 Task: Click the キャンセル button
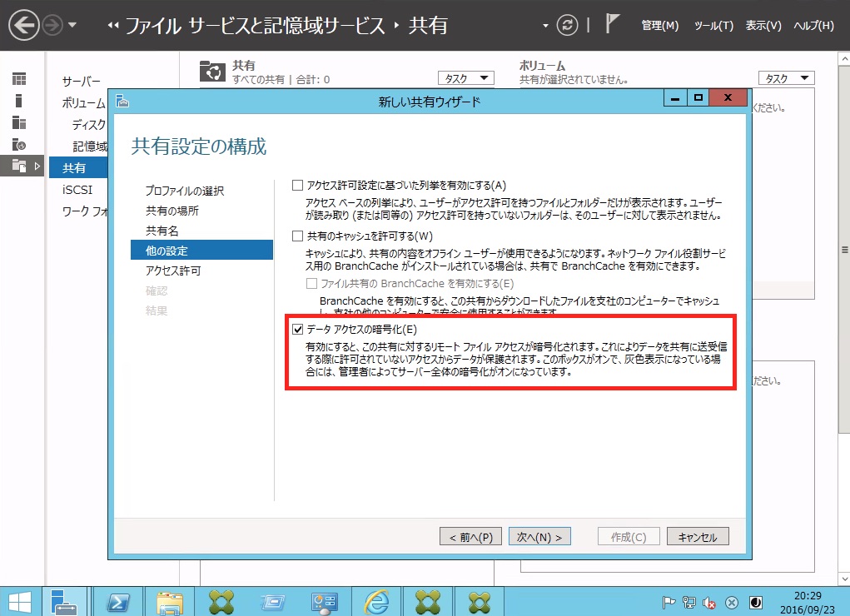click(698, 537)
